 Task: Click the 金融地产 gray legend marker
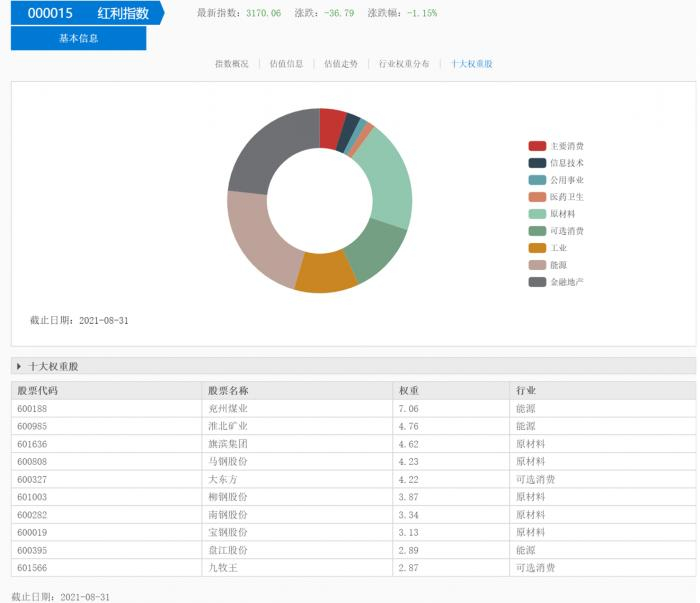point(538,282)
